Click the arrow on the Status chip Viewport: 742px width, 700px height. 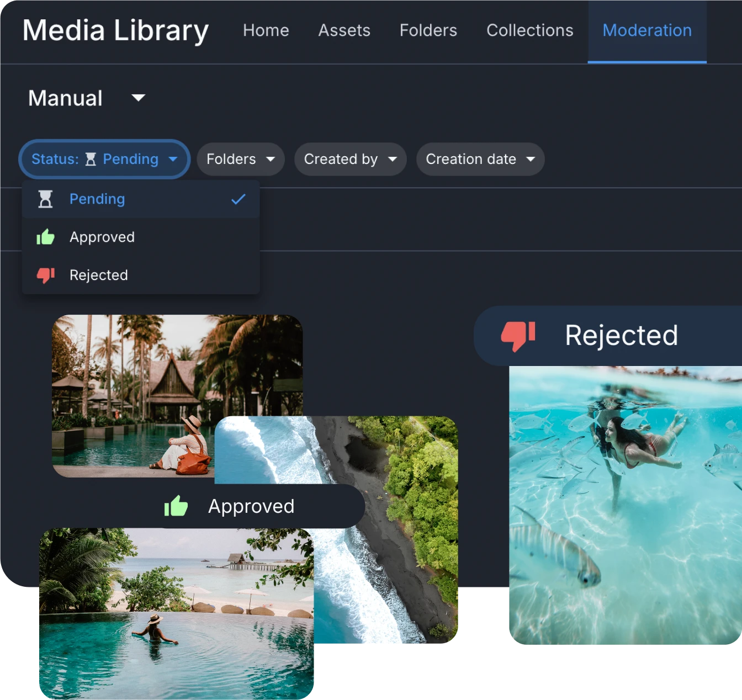point(173,159)
